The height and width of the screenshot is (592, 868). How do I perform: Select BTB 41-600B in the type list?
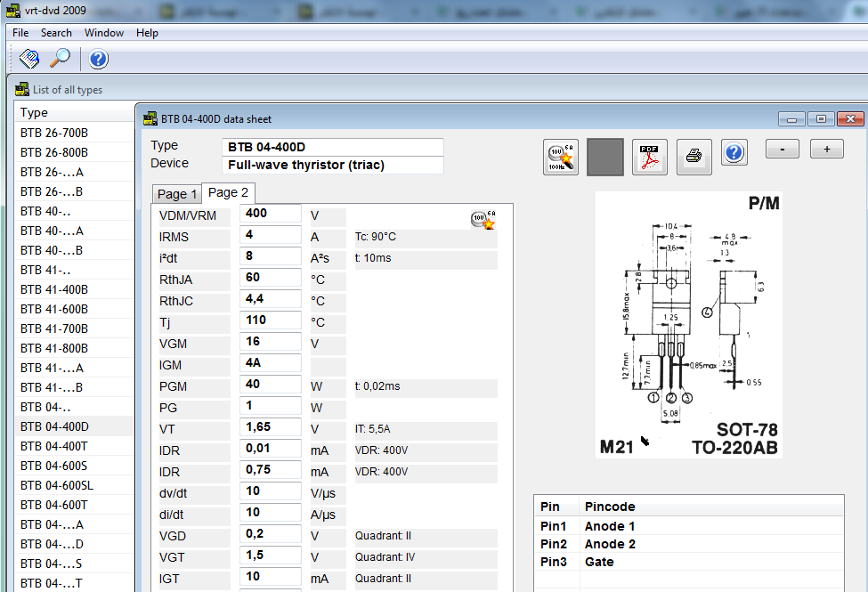[74, 309]
